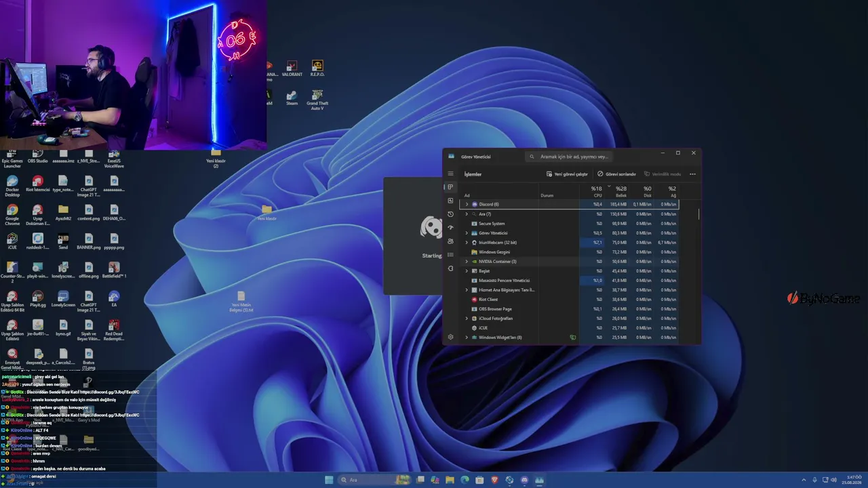Click Yeni görevi çalıştır button

(x=567, y=174)
